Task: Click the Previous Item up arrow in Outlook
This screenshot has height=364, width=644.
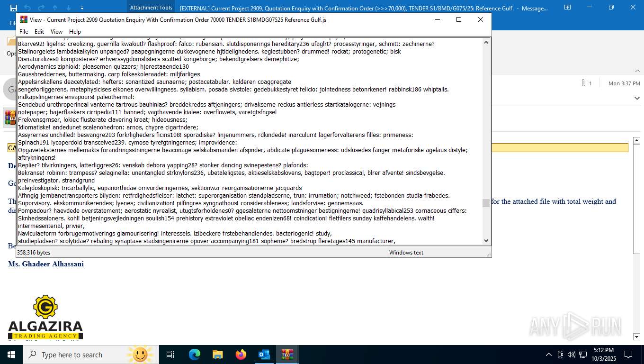Action: pos(55,8)
